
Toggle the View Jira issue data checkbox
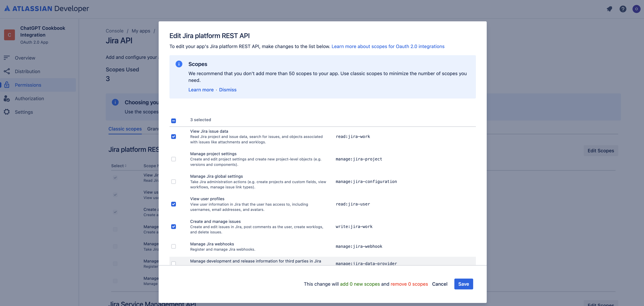tap(174, 137)
